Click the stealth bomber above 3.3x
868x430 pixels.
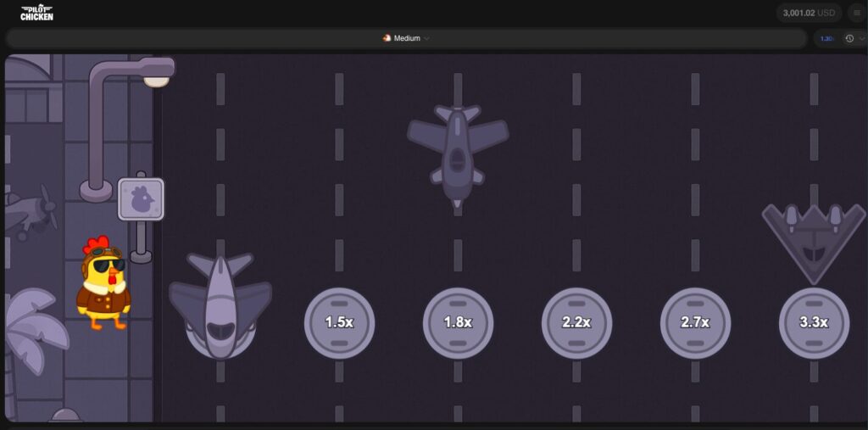[814, 243]
